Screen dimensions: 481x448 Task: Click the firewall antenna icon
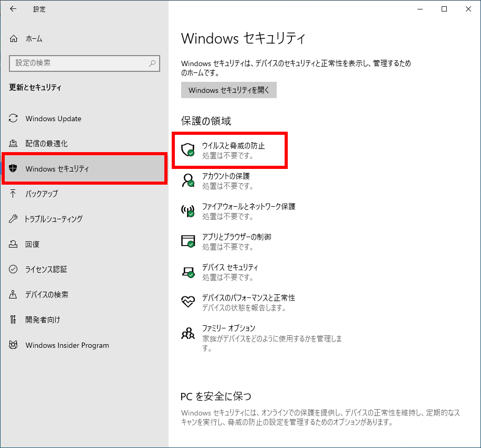[188, 211]
